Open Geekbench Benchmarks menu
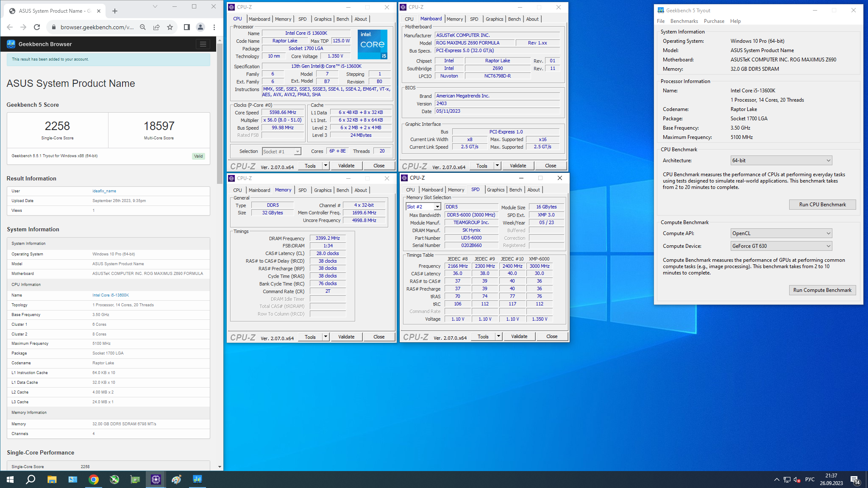The width and height of the screenshot is (868, 488). point(684,21)
